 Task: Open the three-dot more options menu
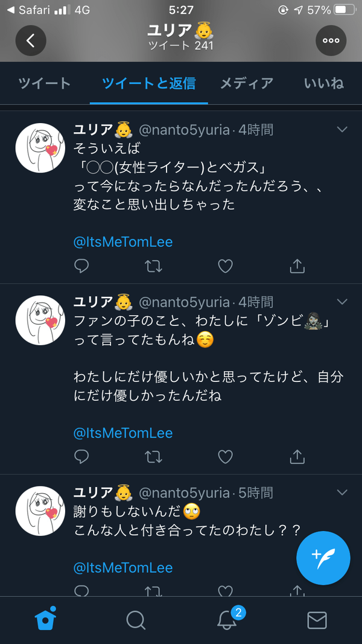[x=331, y=40]
